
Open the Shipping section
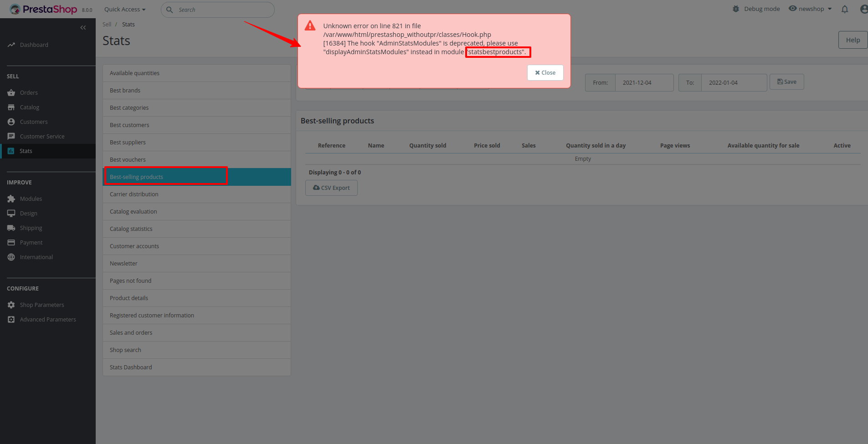(x=31, y=228)
